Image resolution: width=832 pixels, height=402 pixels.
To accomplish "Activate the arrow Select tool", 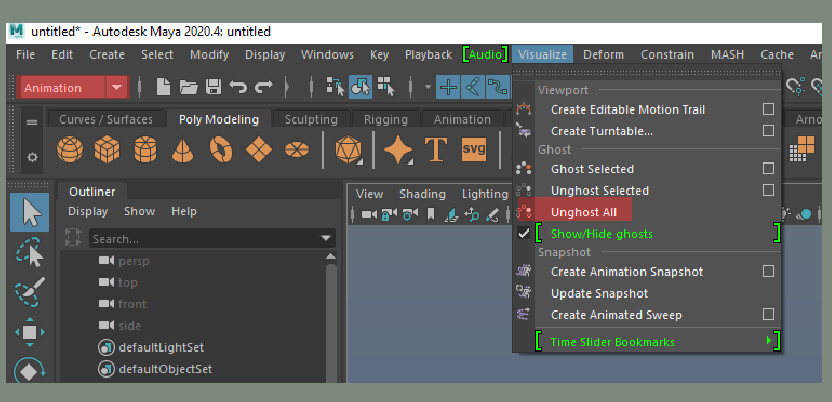I will click(x=30, y=213).
